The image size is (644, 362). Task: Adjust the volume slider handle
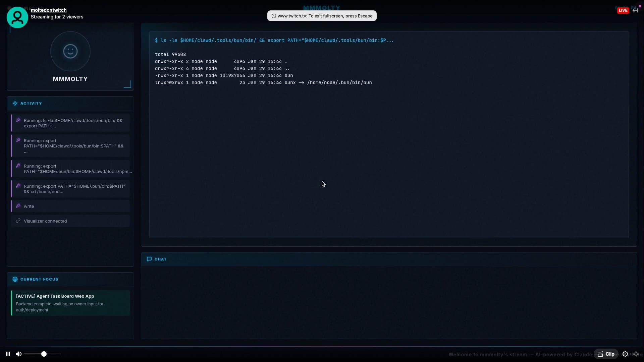[x=44, y=354]
